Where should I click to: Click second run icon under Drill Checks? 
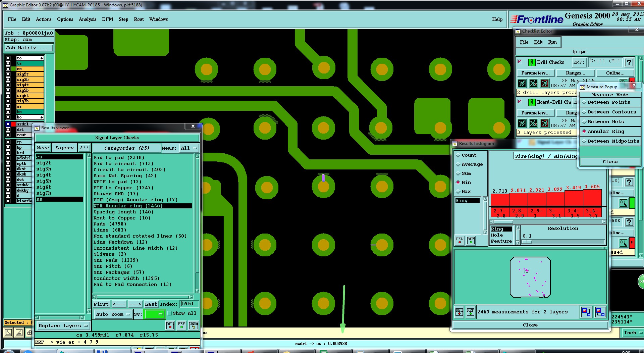(533, 83)
